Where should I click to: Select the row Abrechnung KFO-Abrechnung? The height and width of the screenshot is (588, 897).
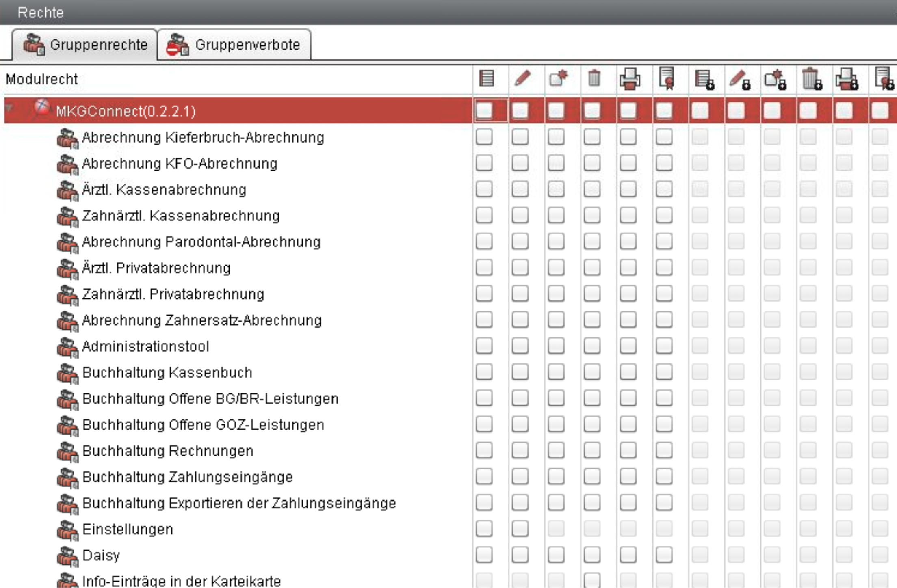[x=180, y=164]
